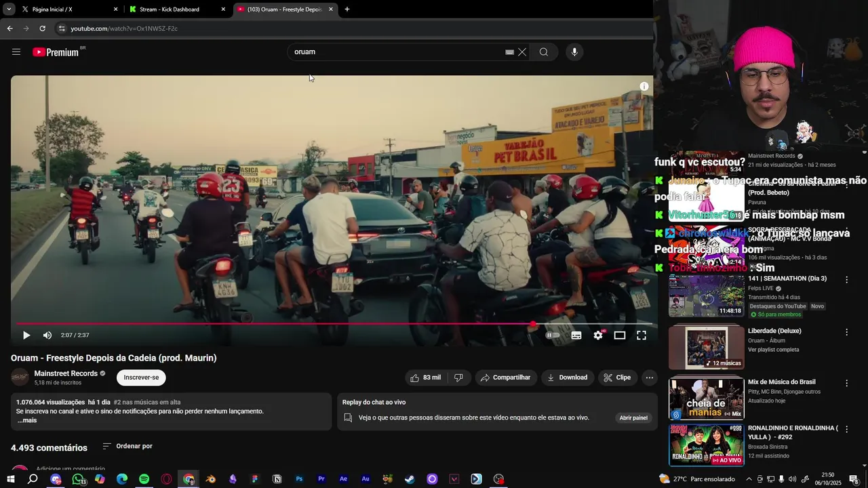Open WhatsApp from the taskbar
The width and height of the screenshot is (868, 488).
tap(78, 479)
